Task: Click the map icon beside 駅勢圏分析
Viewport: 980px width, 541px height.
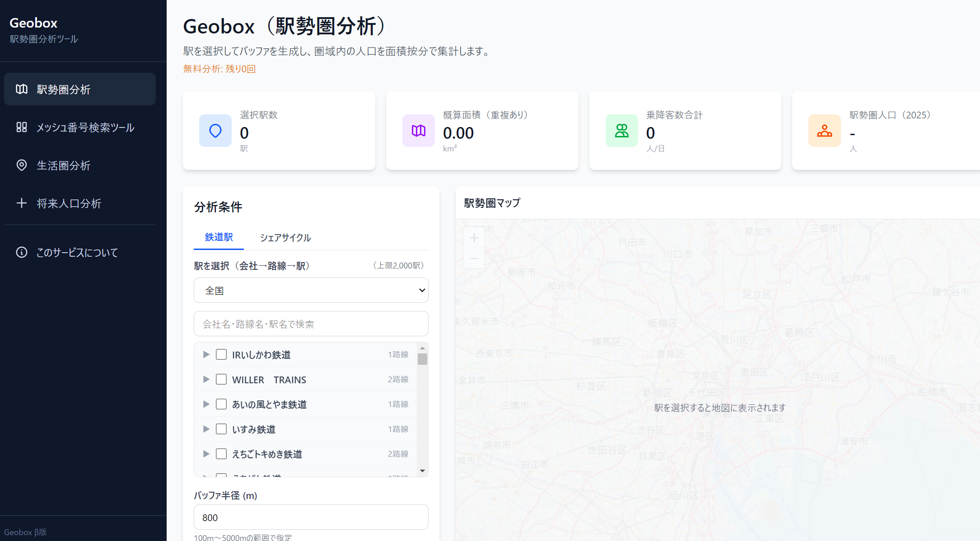Action: point(22,89)
